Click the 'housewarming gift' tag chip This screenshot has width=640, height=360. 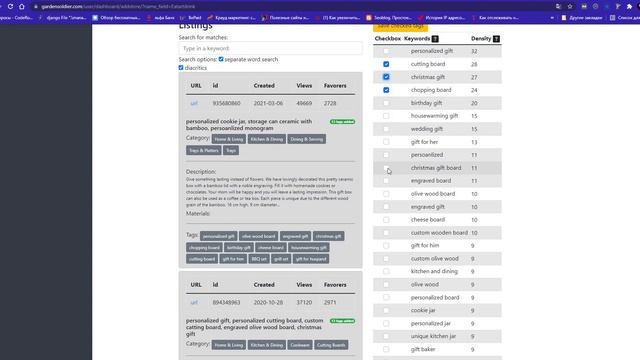pyautogui.click(x=309, y=248)
